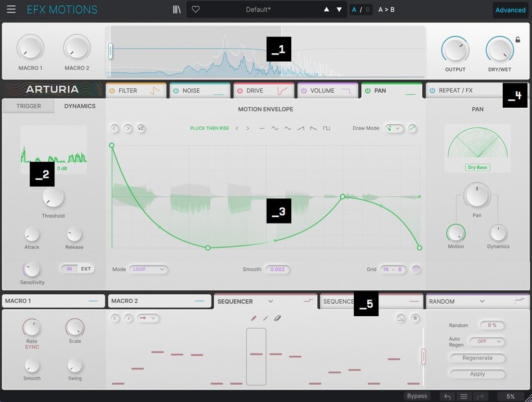532x402 pixels.
Task: Select the ramp up envelope shape
Action: (x=301, y=128)
